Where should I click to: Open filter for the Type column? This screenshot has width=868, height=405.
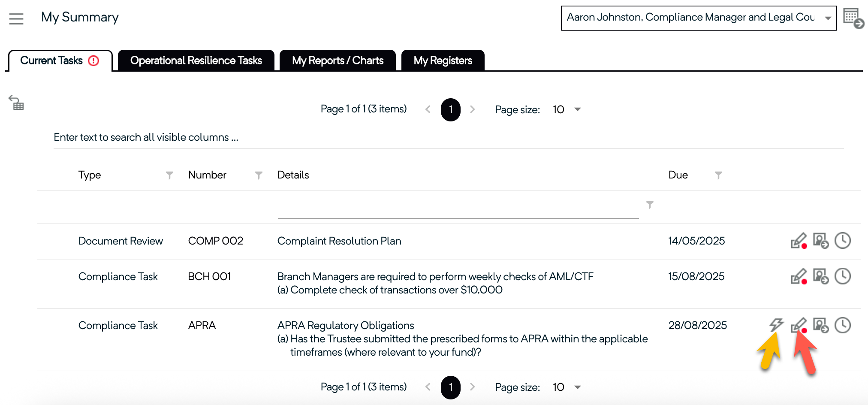169,175
